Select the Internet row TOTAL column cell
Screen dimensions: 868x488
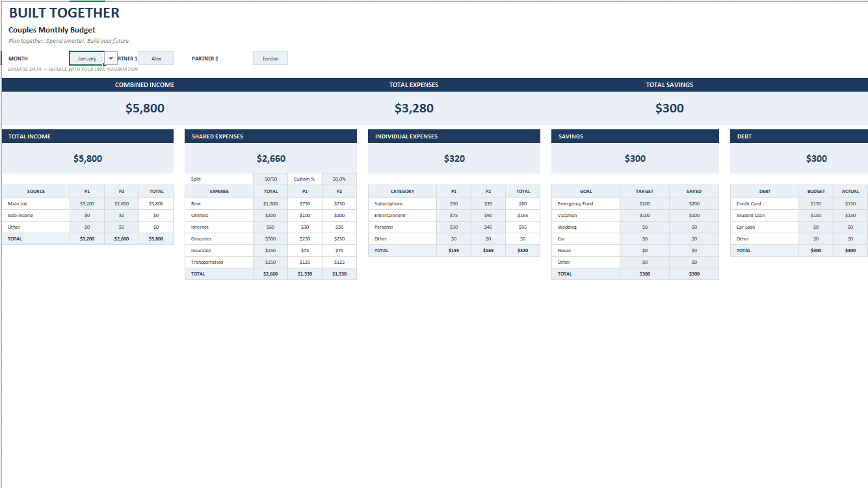pyautogui.click(x=270, y=227)
